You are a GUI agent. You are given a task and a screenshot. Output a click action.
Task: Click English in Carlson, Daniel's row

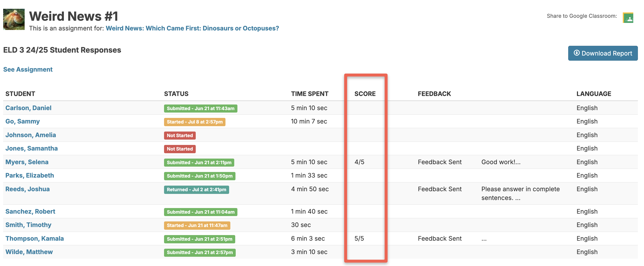587,108
